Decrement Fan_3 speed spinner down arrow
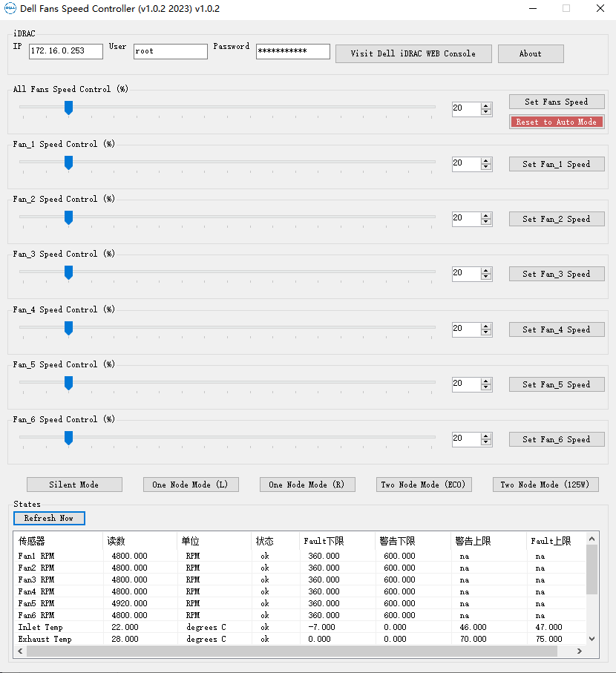 486,277
